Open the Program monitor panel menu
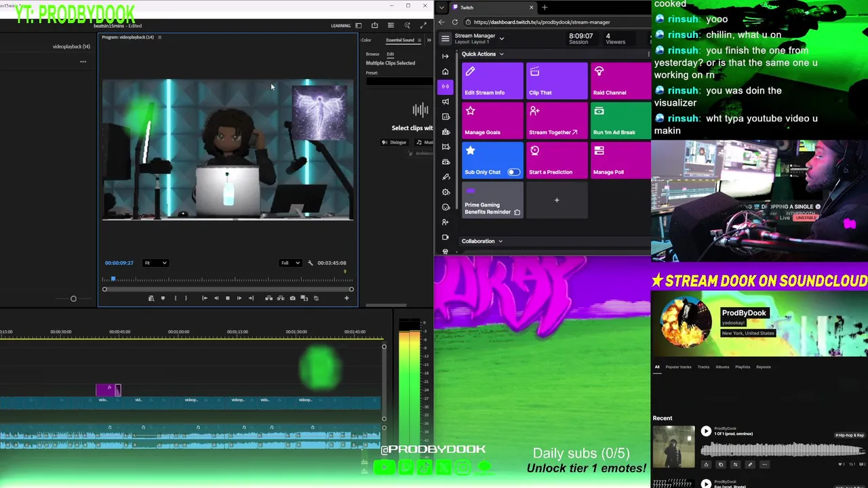The width and height of the screenshot is (868, 488). [159, 37]
